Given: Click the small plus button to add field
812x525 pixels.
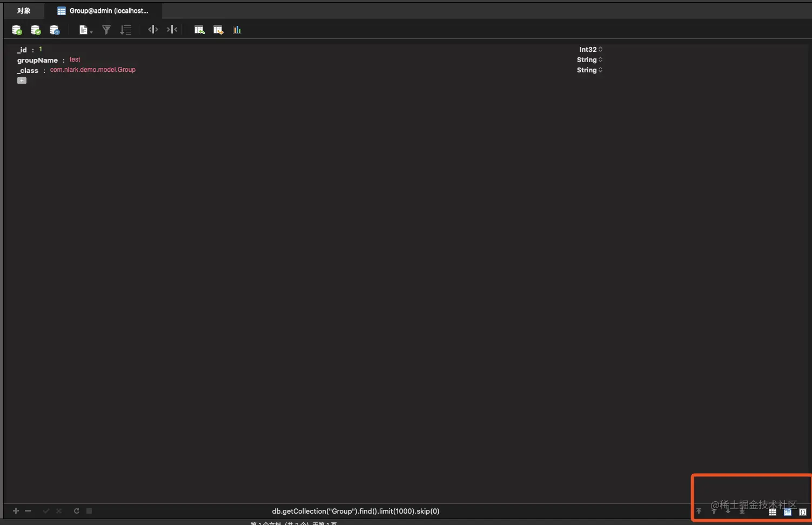Looking at the screenshot, I should [22, 80].
